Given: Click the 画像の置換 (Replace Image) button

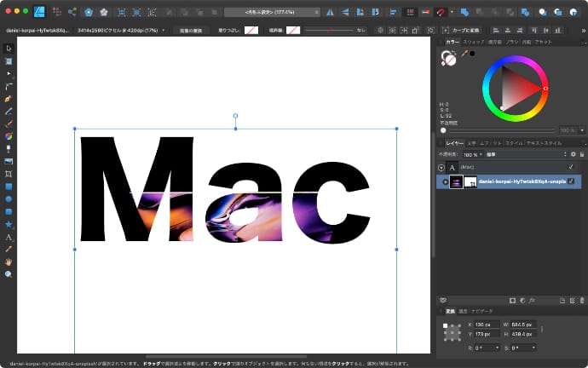Looking at the screenshot, I should (x=191, y=30).
